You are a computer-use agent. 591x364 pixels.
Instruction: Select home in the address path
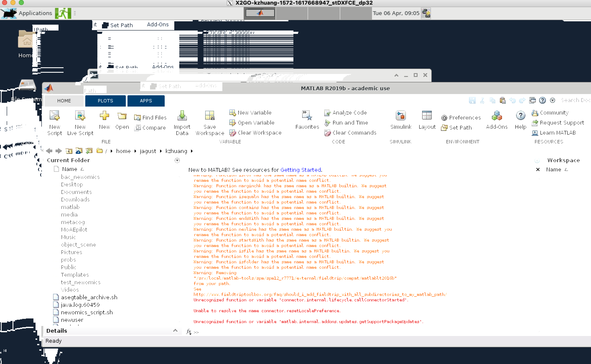coord(123,151)
